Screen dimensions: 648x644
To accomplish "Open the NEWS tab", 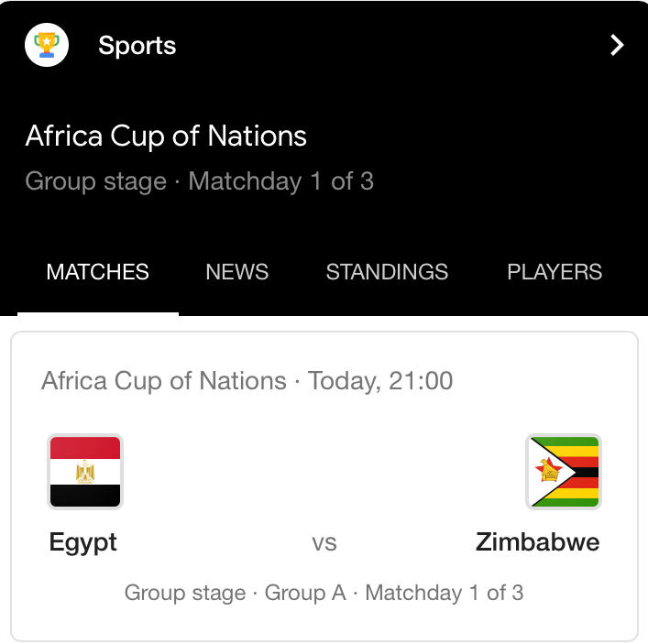I will point(237,272).
